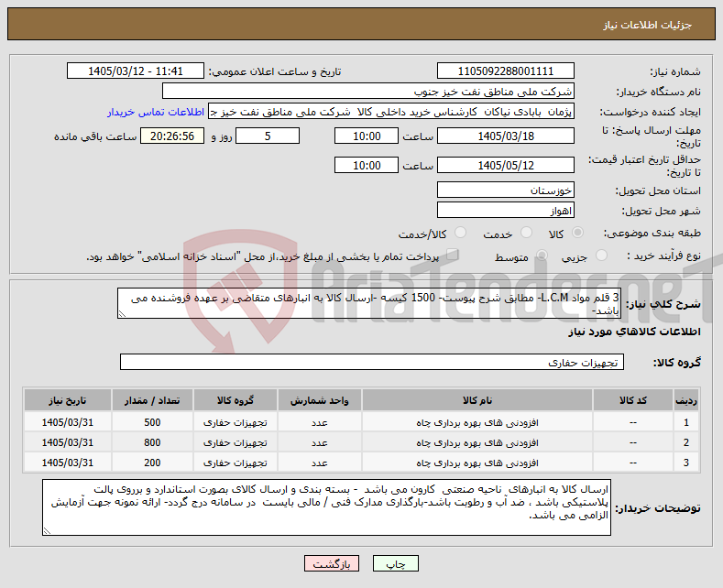Click the resize handle of buyer notes textarea
The height and width of the screenshot is (588, 723).
pyautogui.click(x=47, y=531)
